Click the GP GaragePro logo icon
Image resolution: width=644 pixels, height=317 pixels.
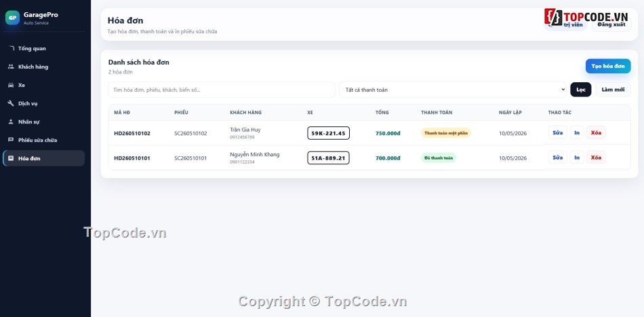12,18
